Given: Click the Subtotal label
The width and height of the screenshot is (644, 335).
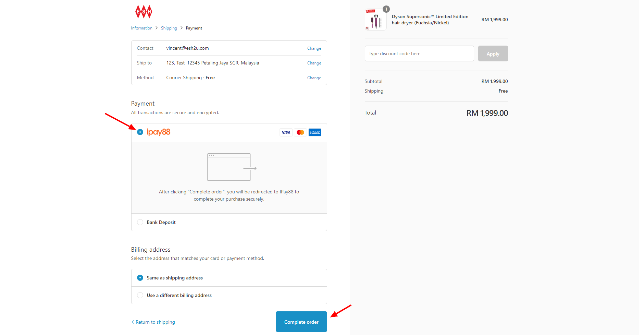Looking at the screenshot, I should tap(373, 81).
